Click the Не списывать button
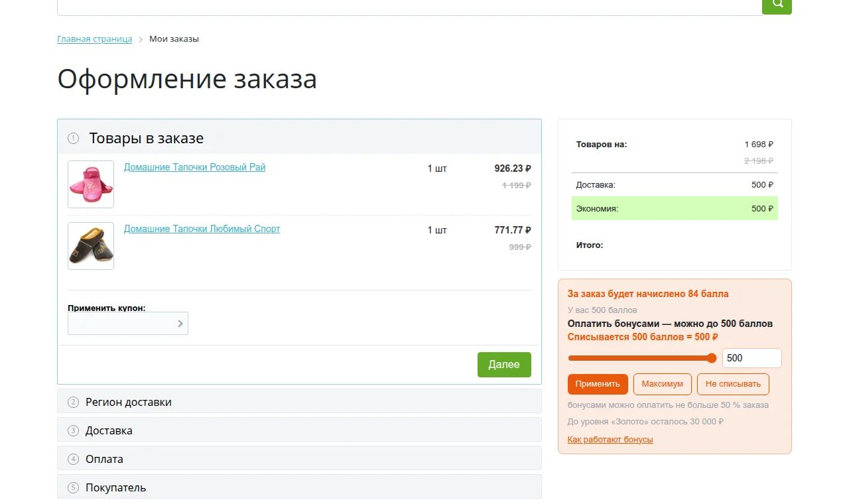The image size is (849, 504). point(733,384)
